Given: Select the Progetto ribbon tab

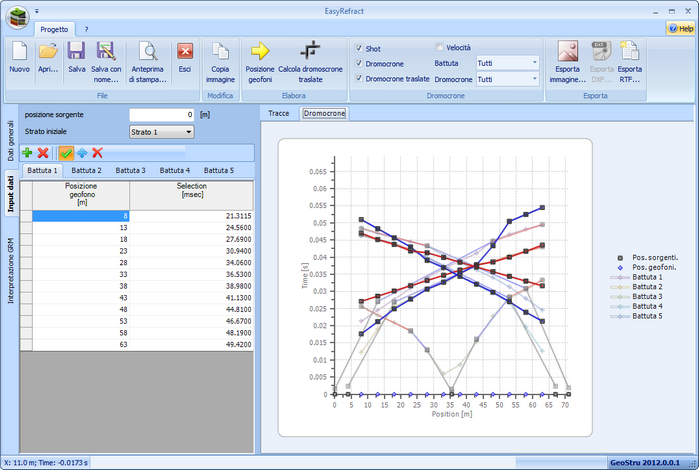Looking at the screenshot, I should click(x=54, y=29).
